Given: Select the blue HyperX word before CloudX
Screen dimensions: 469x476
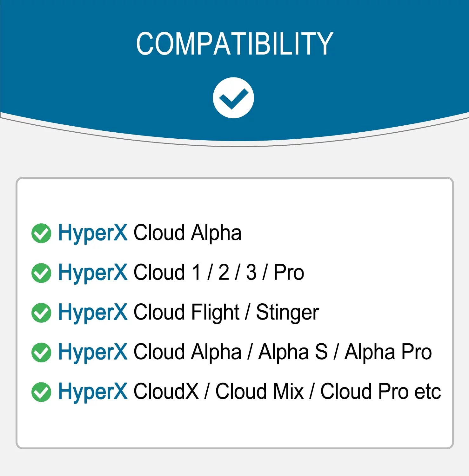Looking at the screenshot, I should pos(93,392).
